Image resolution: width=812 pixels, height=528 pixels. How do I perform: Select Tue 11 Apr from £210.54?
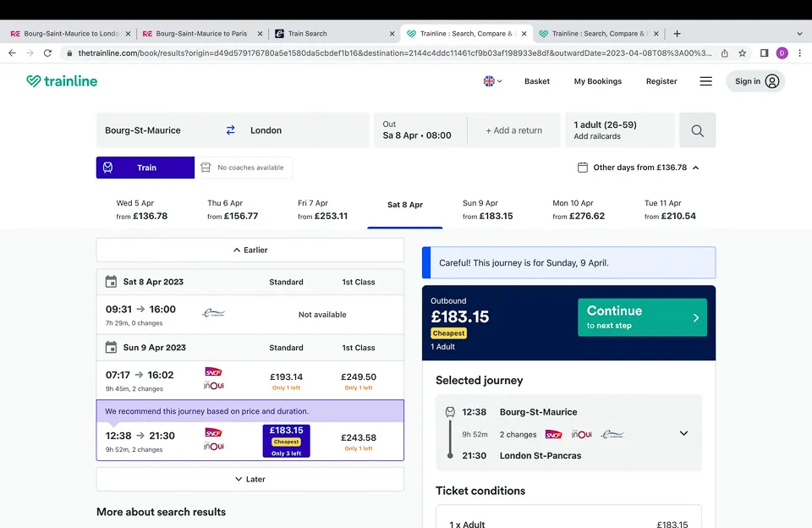670,210
